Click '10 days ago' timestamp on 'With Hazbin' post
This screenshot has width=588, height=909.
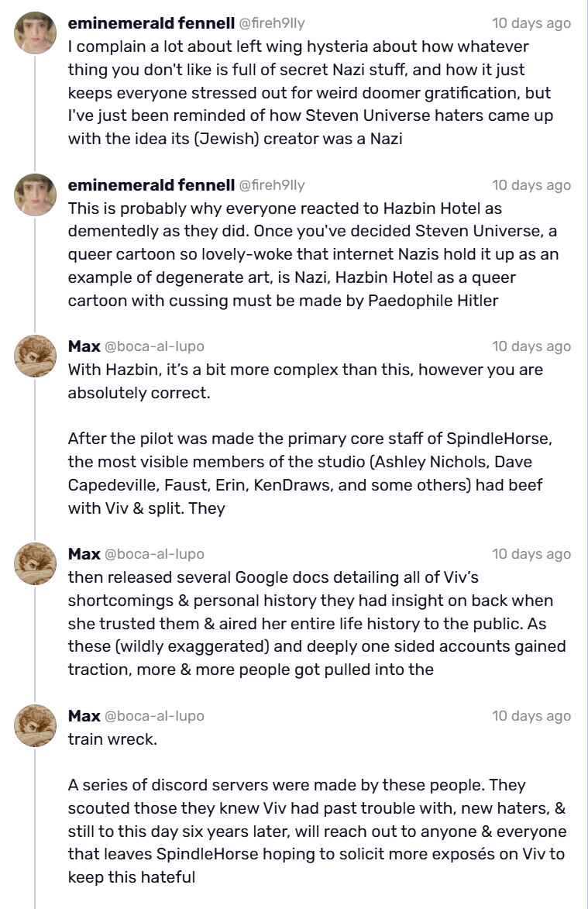click(531, 346)
